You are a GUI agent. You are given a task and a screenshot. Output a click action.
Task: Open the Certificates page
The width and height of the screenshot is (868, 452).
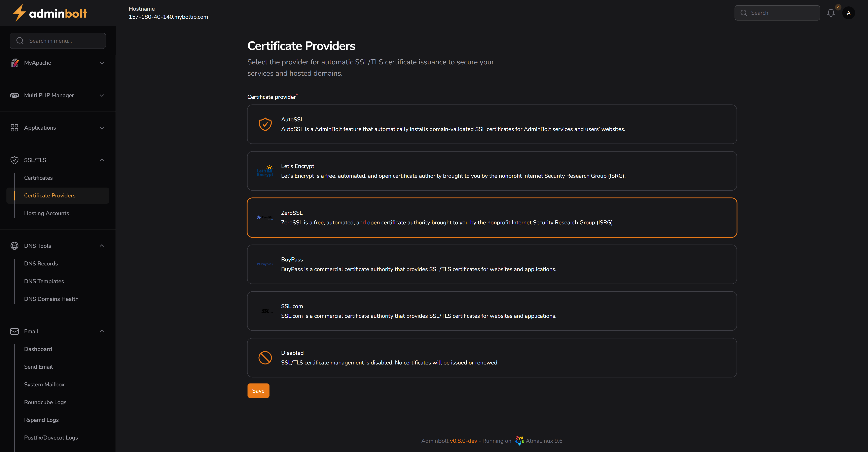(x=38, y=178)
